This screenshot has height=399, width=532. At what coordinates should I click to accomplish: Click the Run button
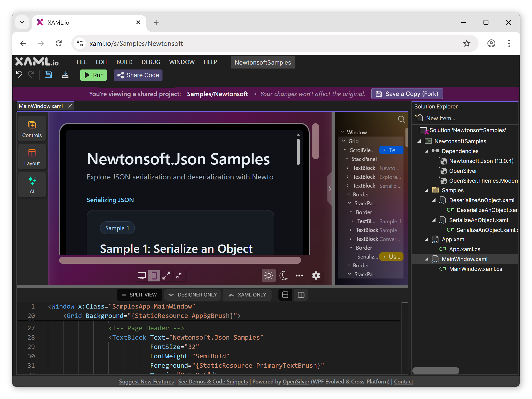click(x=93, y=75)
